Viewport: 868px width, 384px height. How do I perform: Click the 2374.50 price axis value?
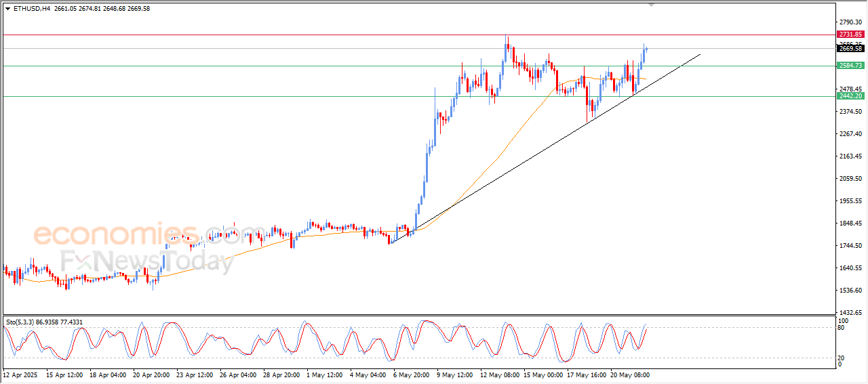pos(850,112)
